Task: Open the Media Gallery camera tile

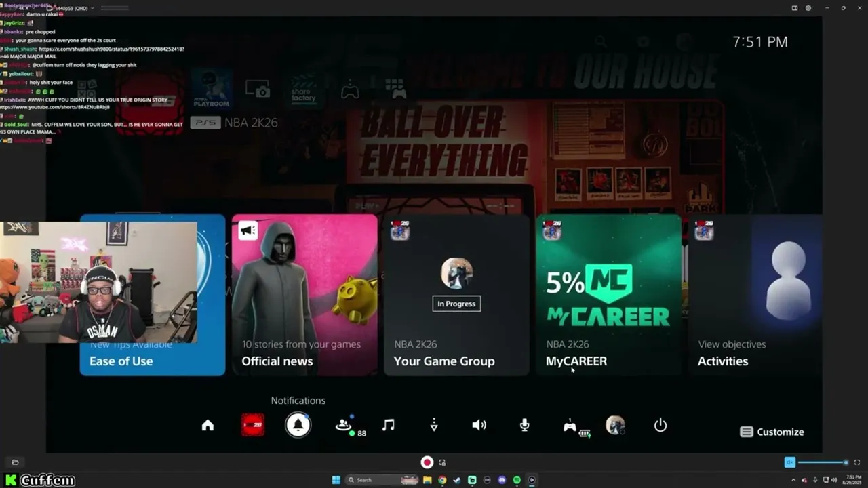Action: pos(258,89)
